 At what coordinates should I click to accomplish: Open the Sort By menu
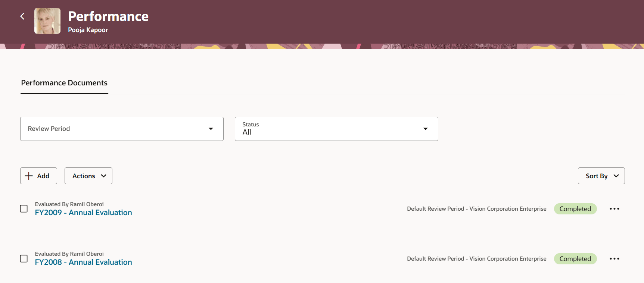pos(601,176)
